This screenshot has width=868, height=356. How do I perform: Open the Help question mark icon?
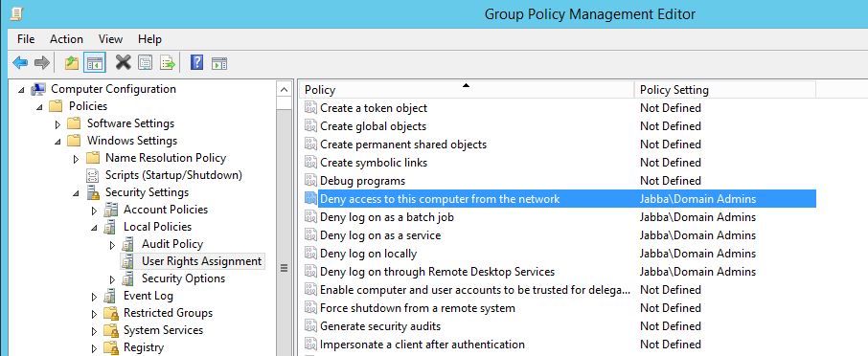[x=196, y=63]
